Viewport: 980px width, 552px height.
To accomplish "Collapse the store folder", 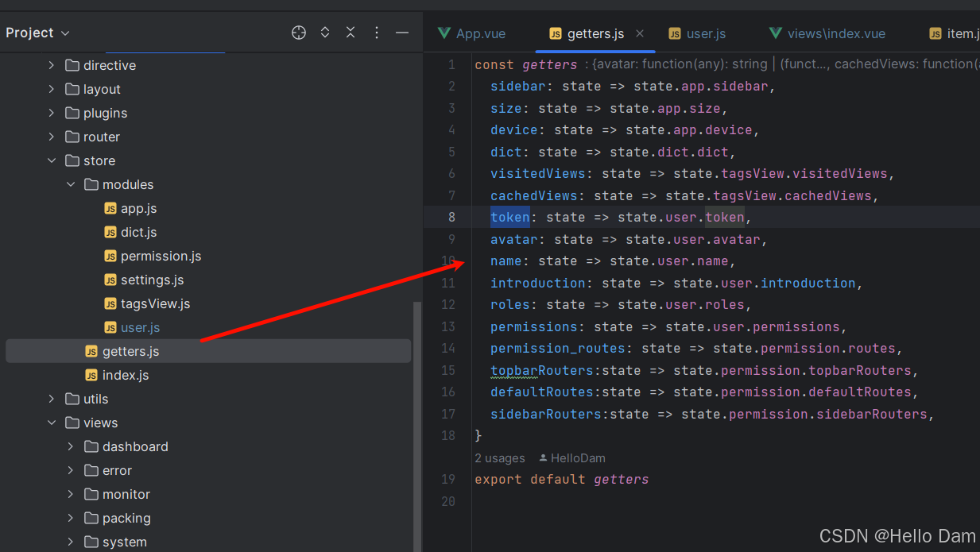I will pyautogui.click(x=52, y=160).
